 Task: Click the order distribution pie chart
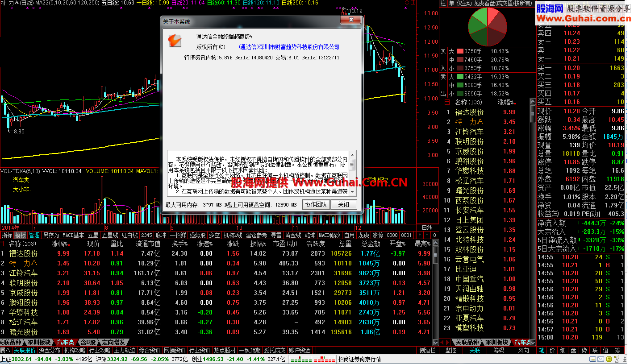pyautogui.click(x=487, y=27)
